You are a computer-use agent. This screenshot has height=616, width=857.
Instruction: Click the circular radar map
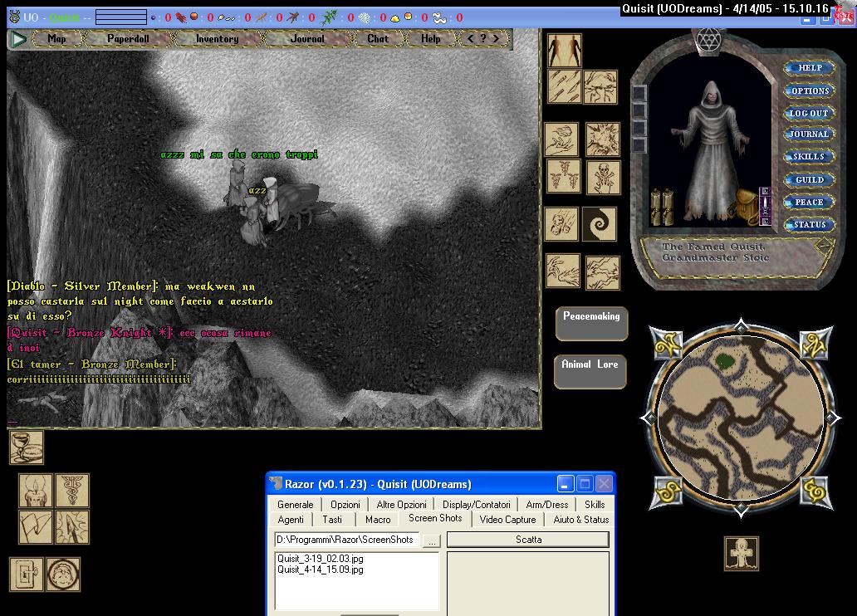[741, 418]
